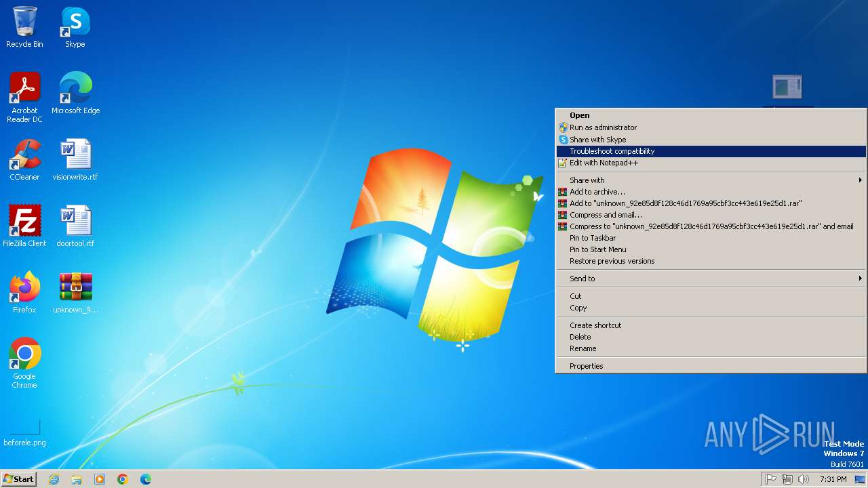Click the network tray icon

787,479
